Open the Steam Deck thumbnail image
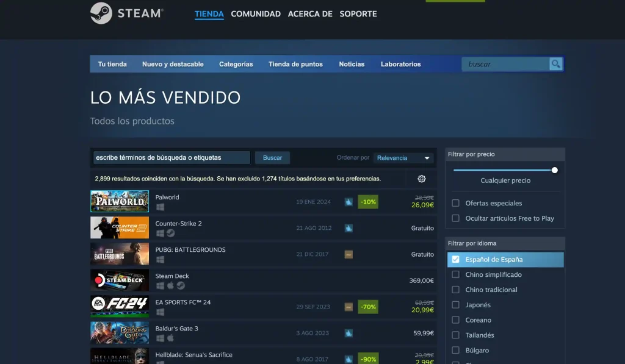625x364 pixels. tap(120, 280)
